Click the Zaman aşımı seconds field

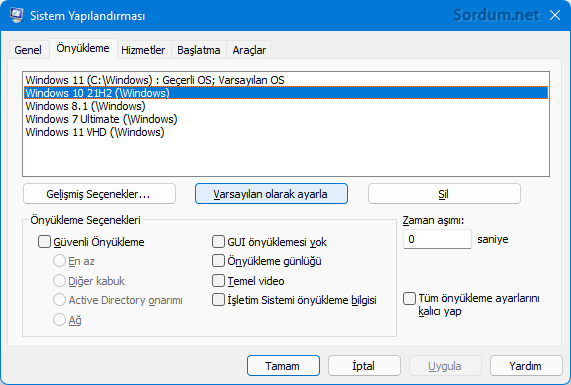[437, 239]
